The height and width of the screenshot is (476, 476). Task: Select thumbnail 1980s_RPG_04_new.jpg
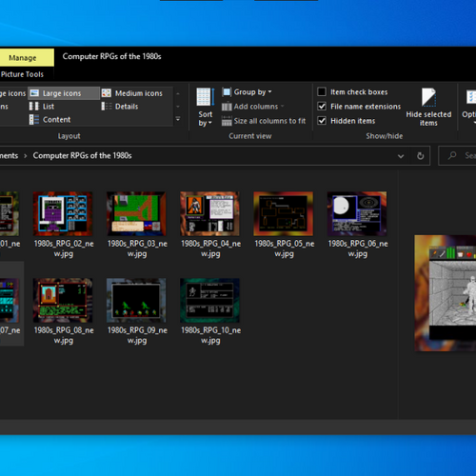(209, 213)
